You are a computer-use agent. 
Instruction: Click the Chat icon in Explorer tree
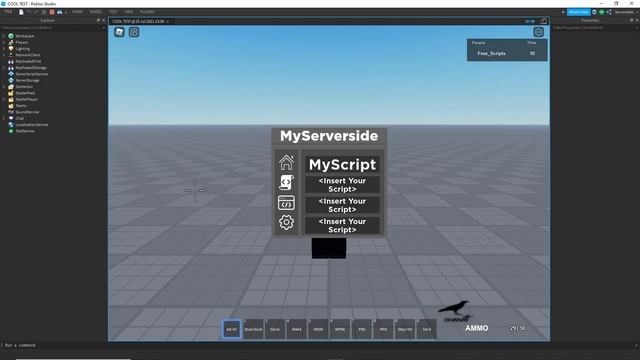point(11,118)
